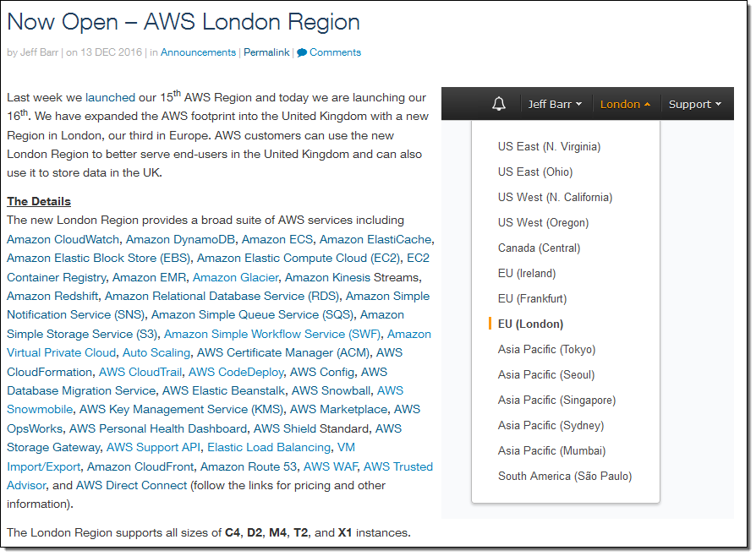Click the 'Now Open – AWS London Region' title
The width and height of the screenshot is (756, 556).
click(184, 22)
